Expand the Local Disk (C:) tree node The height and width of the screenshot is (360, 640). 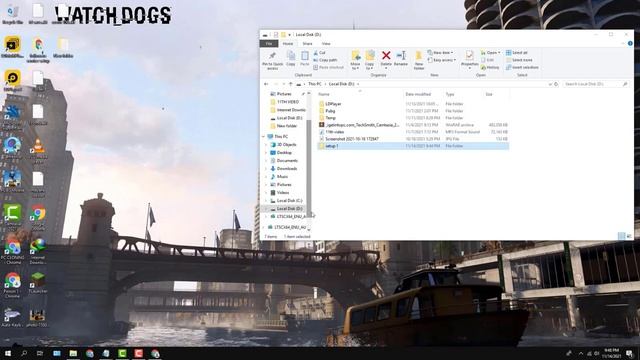[266, 200]
